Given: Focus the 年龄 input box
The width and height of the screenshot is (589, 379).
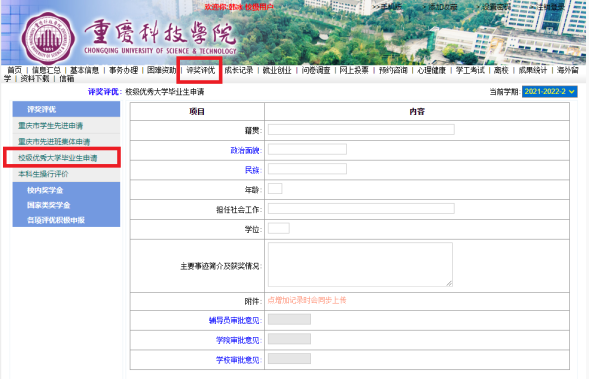Looking at the screenshot, I should pyautogui.click(x=275, y=189).
